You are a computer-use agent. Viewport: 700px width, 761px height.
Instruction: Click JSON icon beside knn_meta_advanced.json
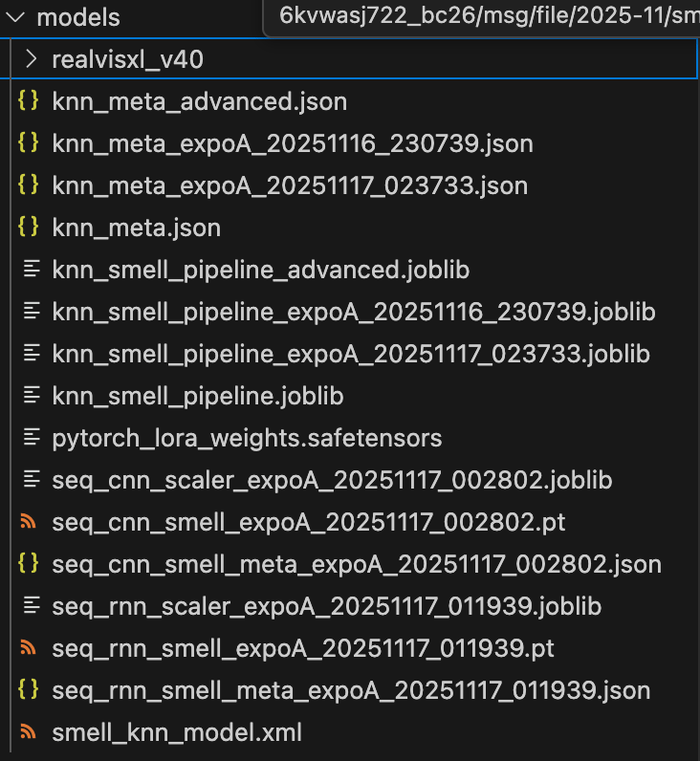[30, 101]
